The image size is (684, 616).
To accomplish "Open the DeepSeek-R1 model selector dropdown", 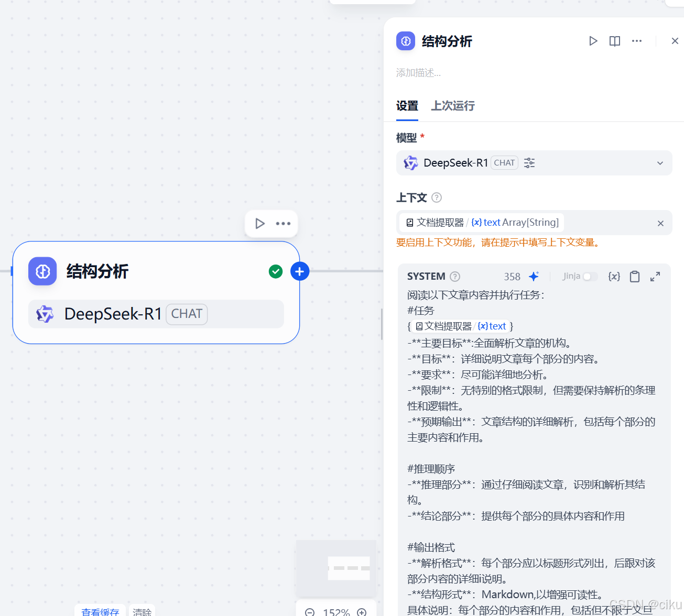I will [x=660, y=163].
